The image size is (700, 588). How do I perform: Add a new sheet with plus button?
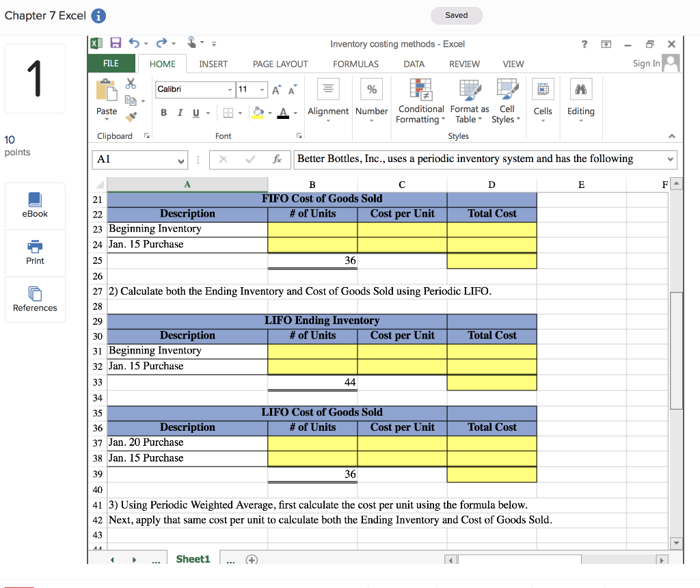click(252, 560)
